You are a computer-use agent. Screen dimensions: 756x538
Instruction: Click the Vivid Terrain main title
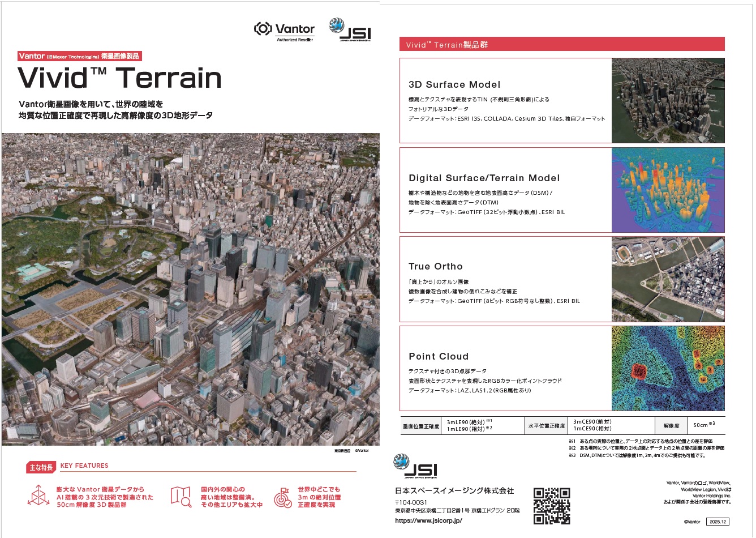[119, 78]
